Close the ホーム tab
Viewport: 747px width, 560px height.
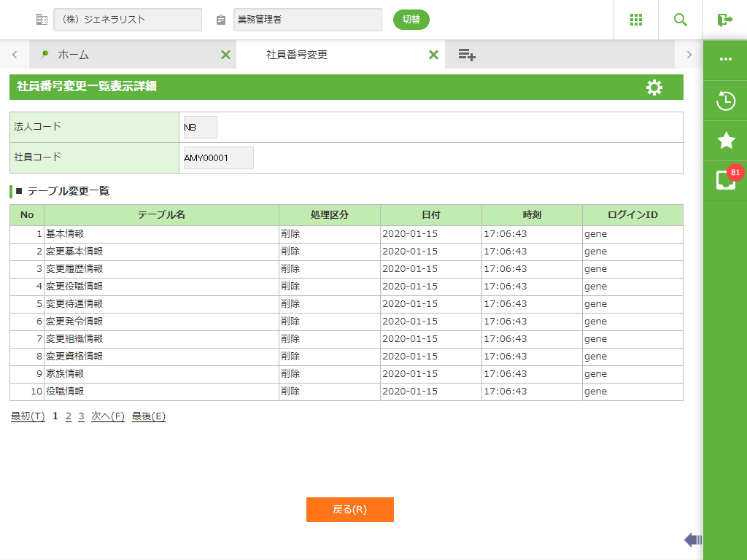[x=225, y=55]
